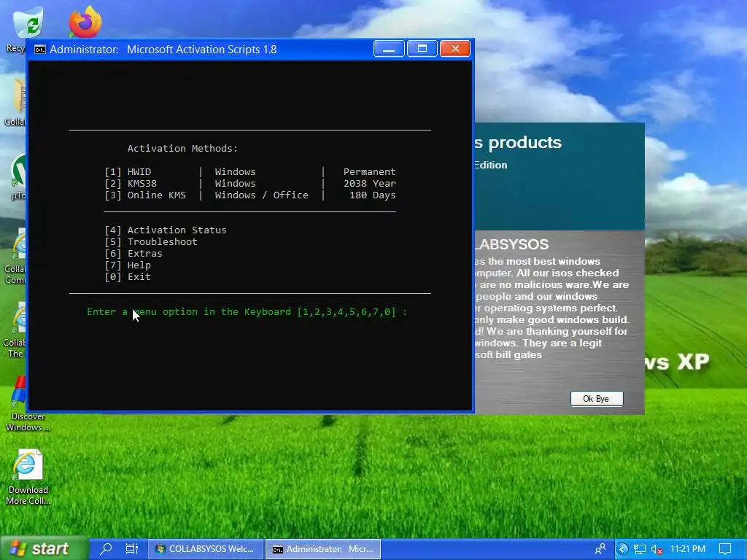Click the [1] HWID line
747x560 pixels.
250,171
